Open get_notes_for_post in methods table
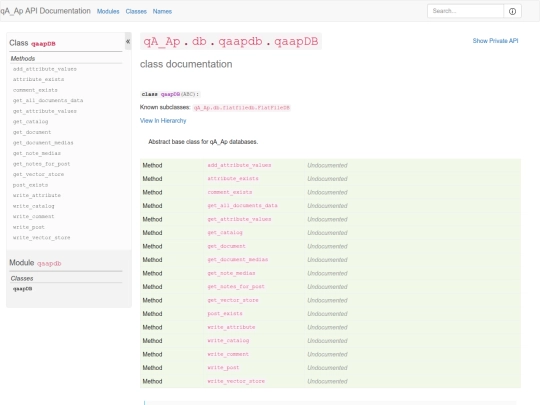This screenshot has height=405, width=540. pyautogui.click(x=236, y=287)
